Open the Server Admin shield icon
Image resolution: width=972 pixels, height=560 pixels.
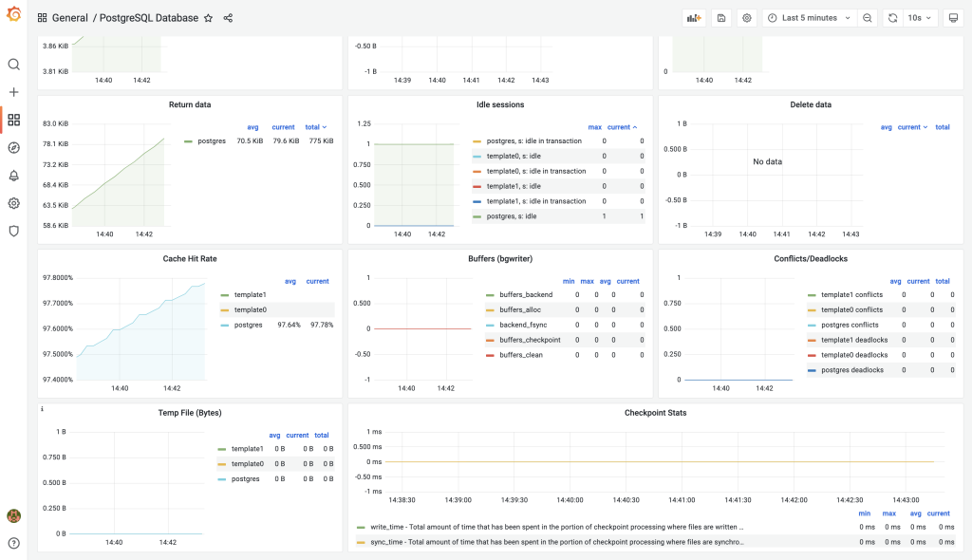(x=13, y=231)
